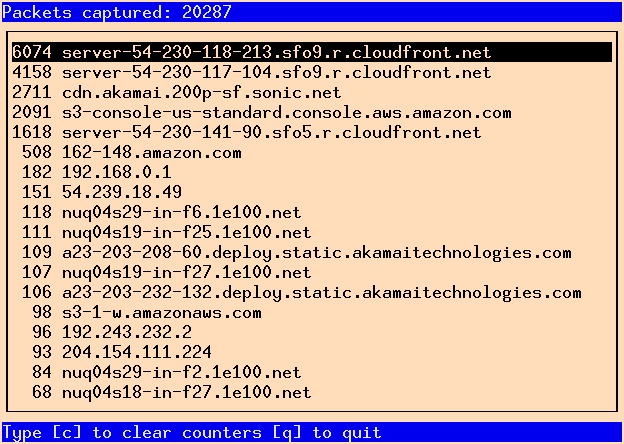
Task: Select the server-54-230-118-213.sfo9 cloudfront row
Action: [312, 52]
